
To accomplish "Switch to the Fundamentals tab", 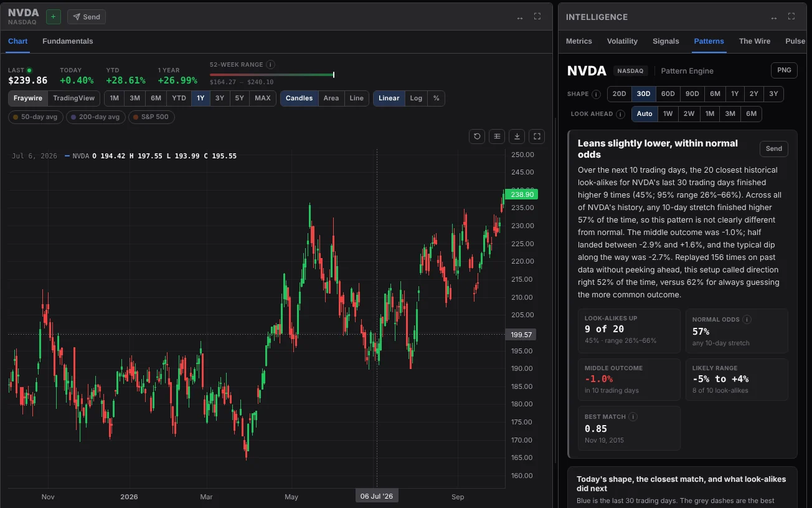I will click(x=68, y=41).
